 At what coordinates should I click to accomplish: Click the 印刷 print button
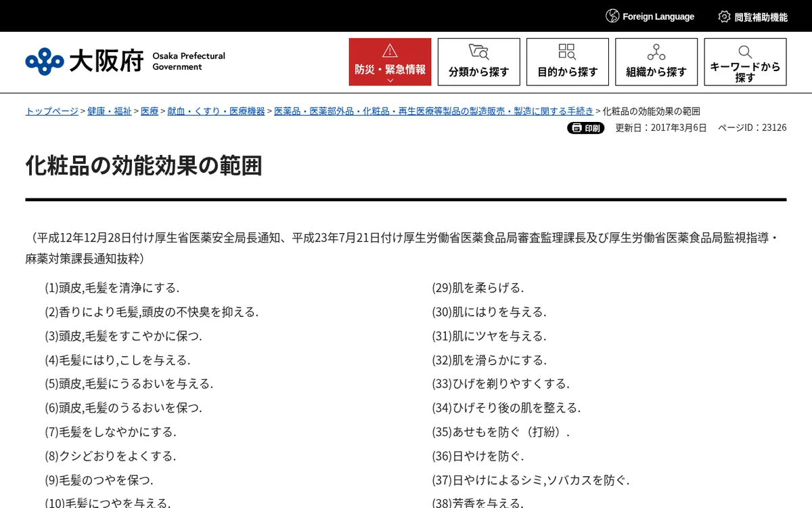(585, 128)
